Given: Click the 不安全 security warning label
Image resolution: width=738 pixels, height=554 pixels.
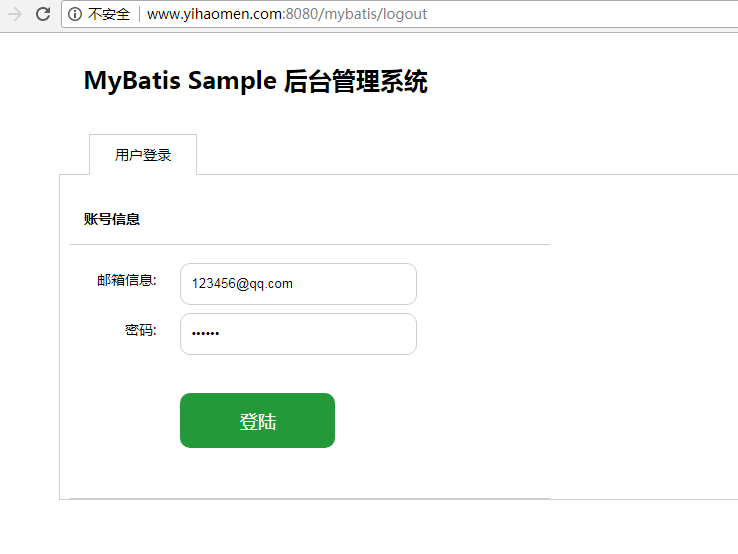Looking at the screenshot, I should 109,14.
